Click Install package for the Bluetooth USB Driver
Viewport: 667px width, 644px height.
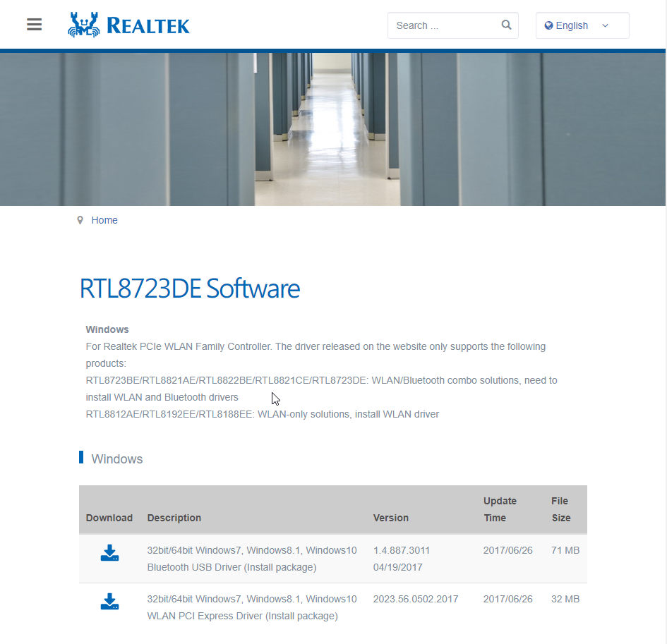tap(281, 567)
